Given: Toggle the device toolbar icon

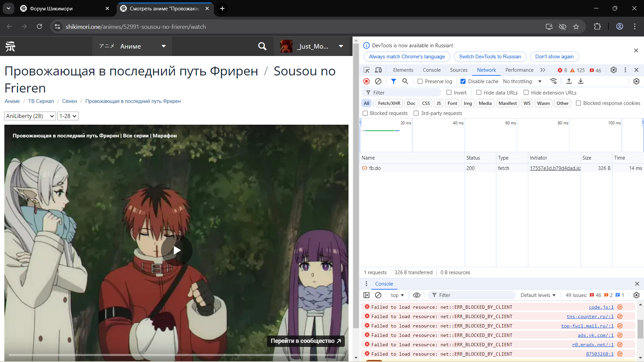Looking at the screenshot, I should tap(378, 70).
